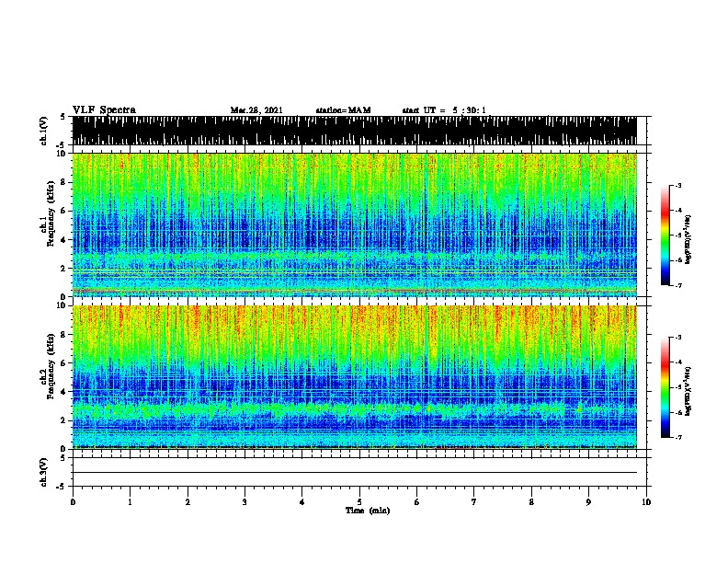Click the "8" kHz tick on ch.1 axis
This screenshot has width=728, height=563.
64,182
